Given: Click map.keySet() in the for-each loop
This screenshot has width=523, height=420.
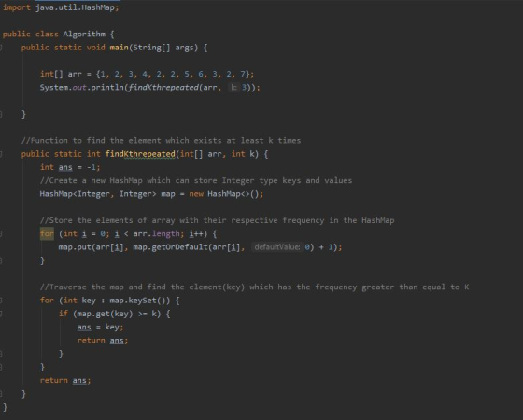Looking at the screenshot, I should [x=140, y=301].
